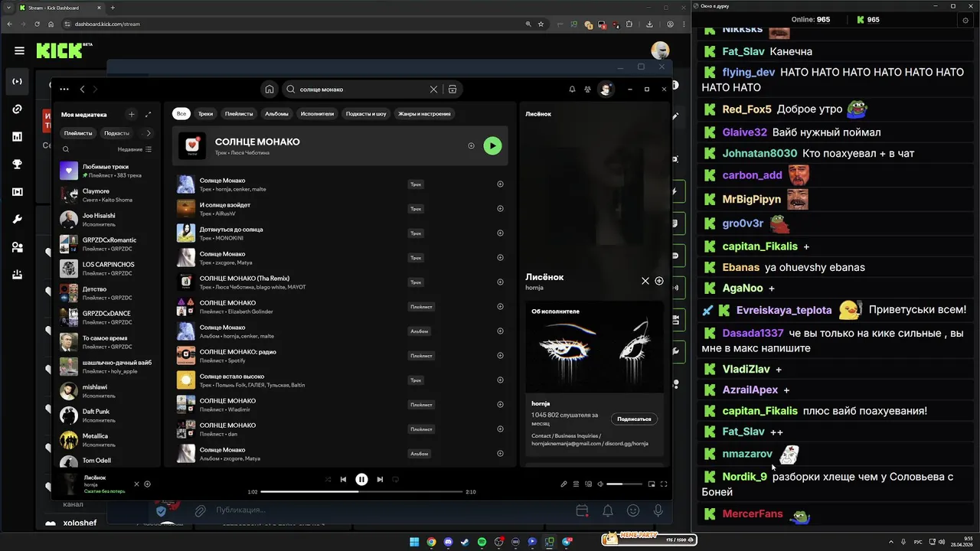Go to Spotify Home icon

pyautogui.click(x=269, y=90)
